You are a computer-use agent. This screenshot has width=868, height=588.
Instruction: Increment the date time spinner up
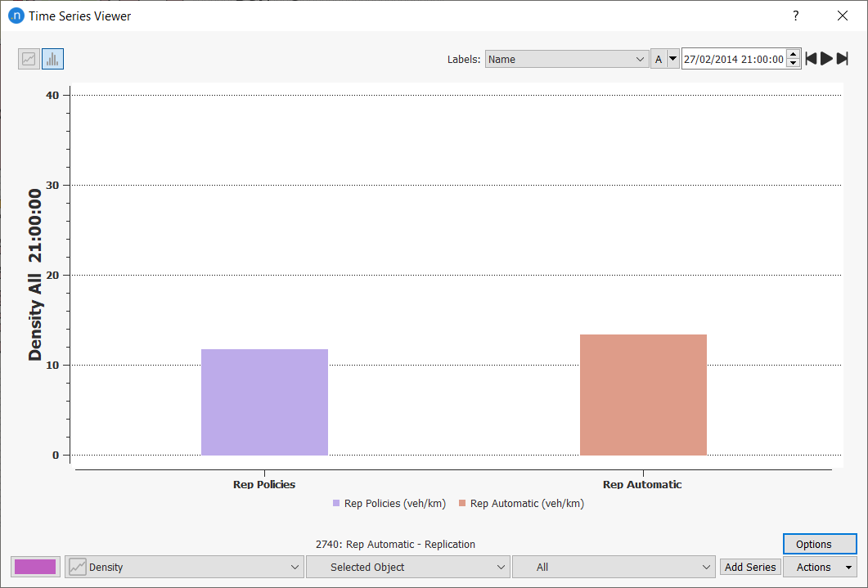[793, 55]
